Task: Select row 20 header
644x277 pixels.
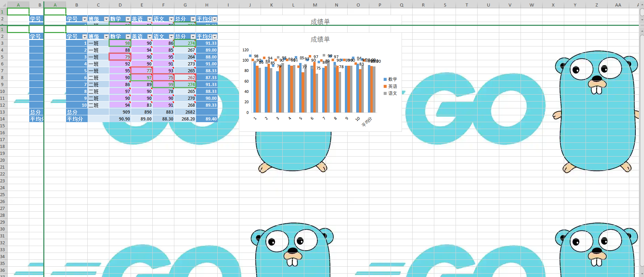Action: tap(3, 160)
